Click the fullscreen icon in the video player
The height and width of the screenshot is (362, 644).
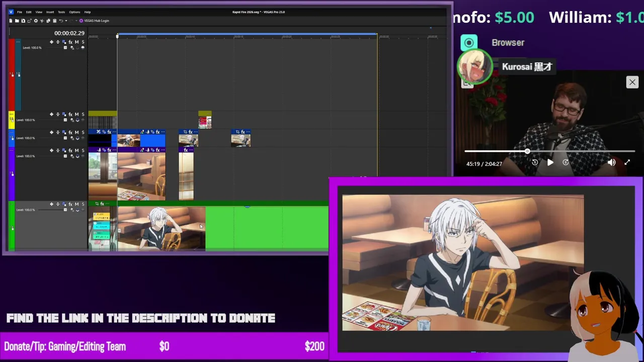627,162
